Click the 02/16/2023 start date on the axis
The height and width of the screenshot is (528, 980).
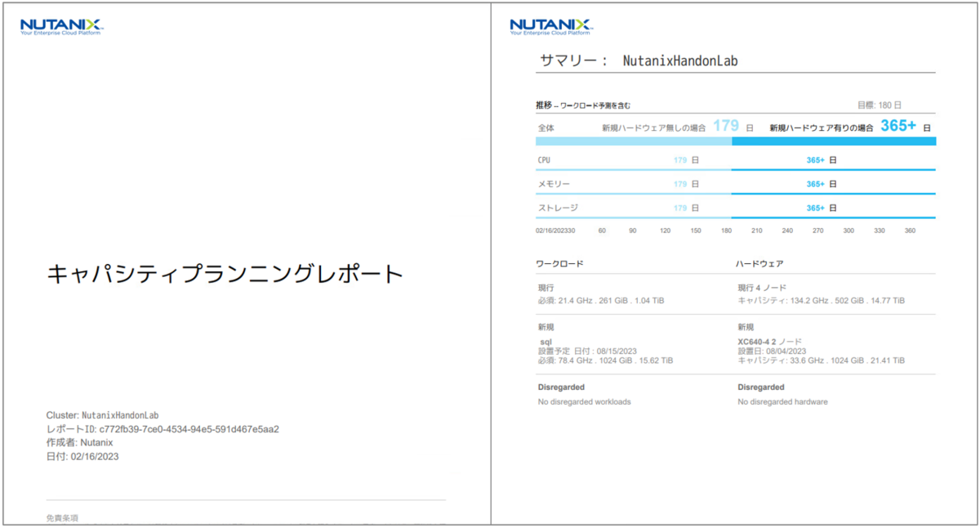pyautogui.click(x=554, y=230)
